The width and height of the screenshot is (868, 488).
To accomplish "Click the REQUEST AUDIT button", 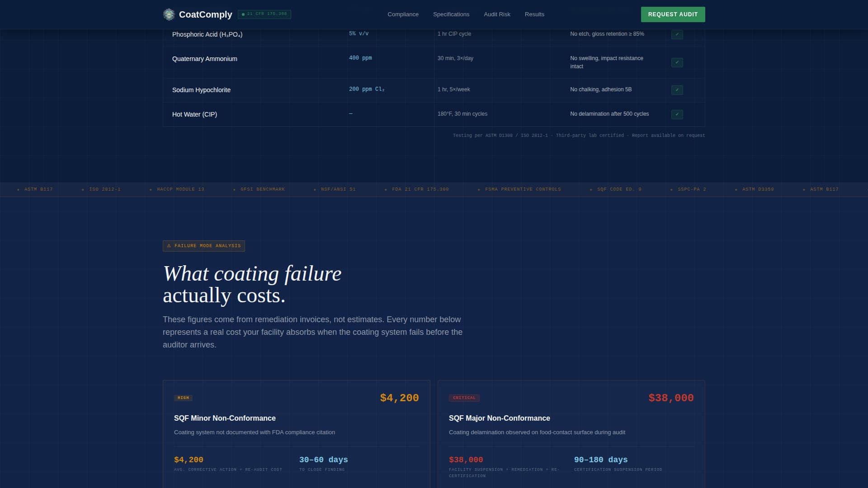I will coord(673,14).
